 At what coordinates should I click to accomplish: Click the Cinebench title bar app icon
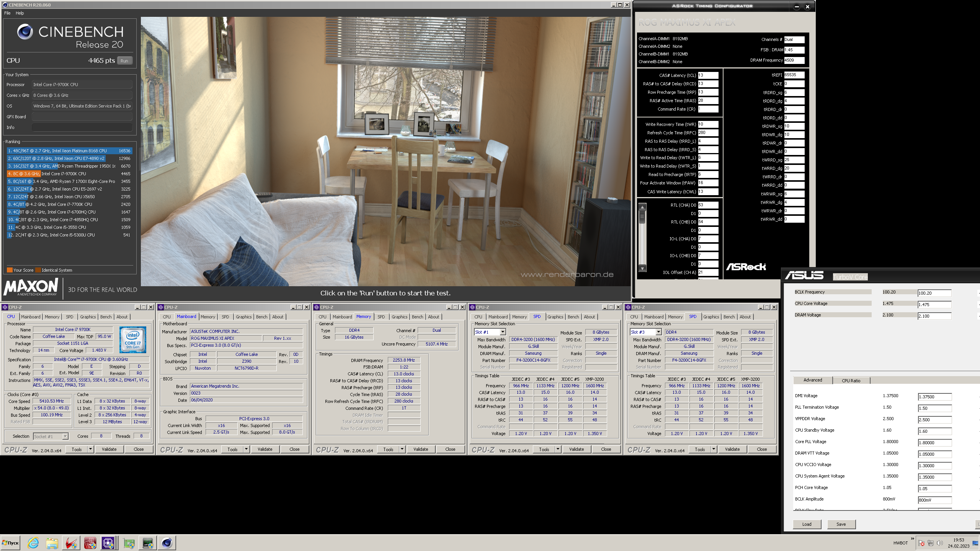point(5,5)
